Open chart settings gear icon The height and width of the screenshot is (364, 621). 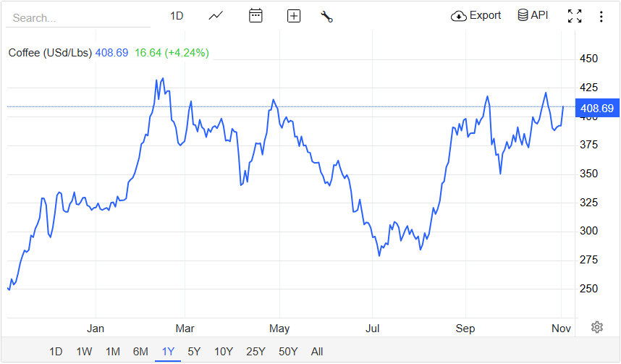pos(597,327)
